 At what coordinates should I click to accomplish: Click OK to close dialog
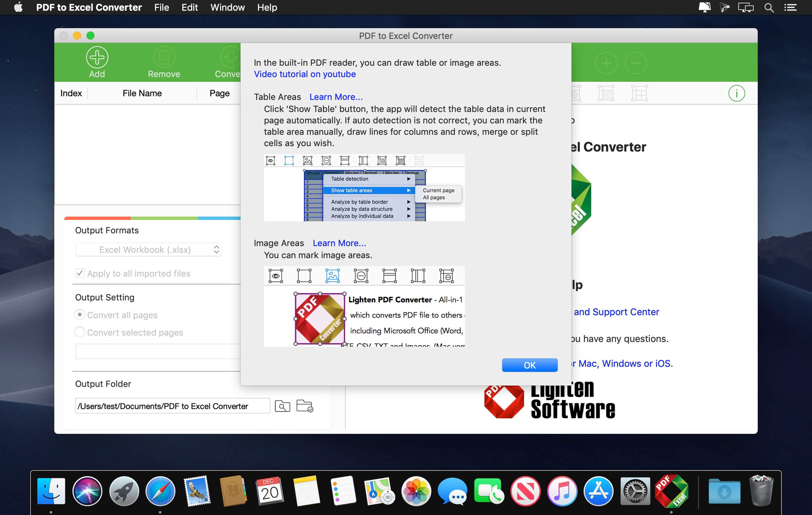(x=529, y=365)
